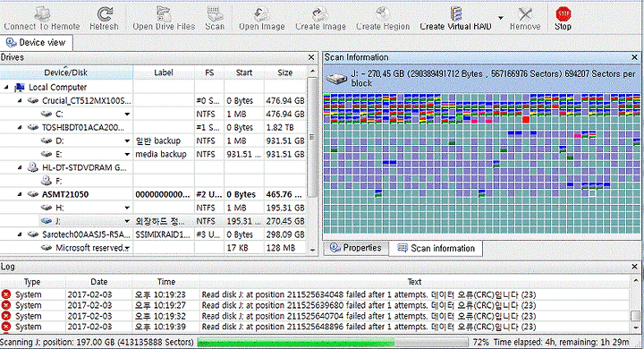644x349 pixels.
Task: Collapse the ASMT21050 drive node
Action: (20, 194)
